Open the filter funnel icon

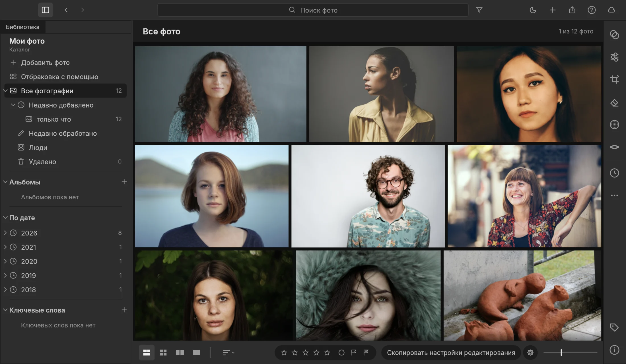coord(479,10)
